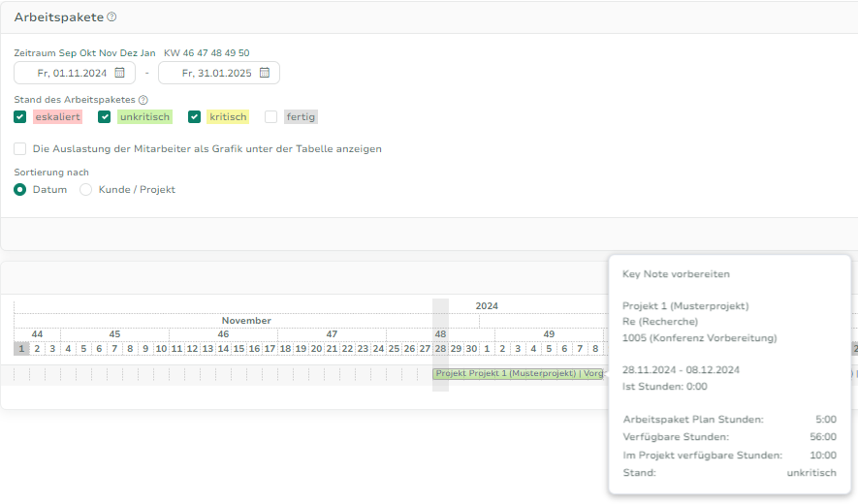Select Datum sorting radio button
Screen dimensions: 858x504
click(x=20, y=190)
